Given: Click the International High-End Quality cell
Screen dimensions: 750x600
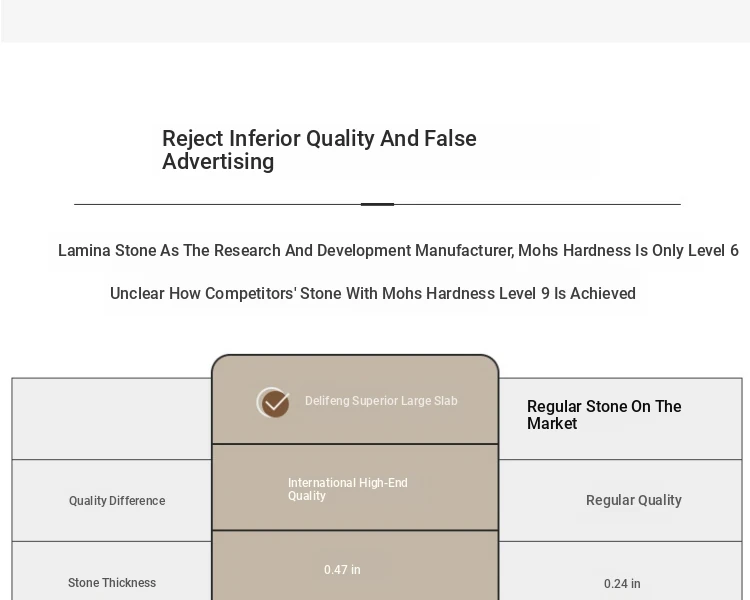Looking at the screenshot, I should point(355,488).
